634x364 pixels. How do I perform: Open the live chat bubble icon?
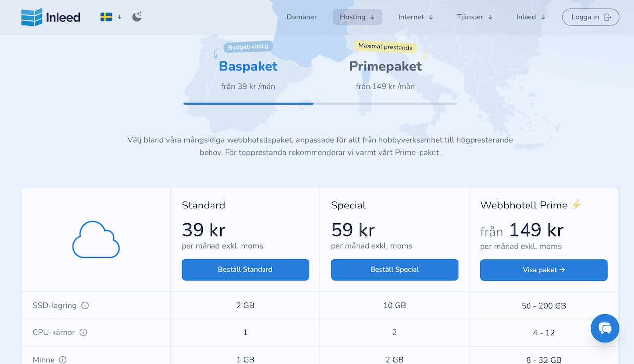605,328
